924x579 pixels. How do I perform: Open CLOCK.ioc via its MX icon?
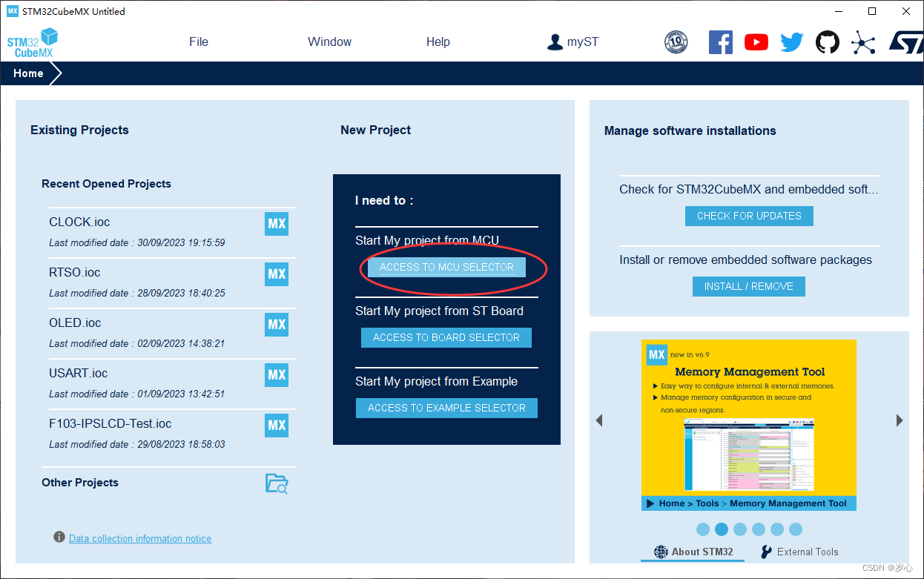[277, 224]
